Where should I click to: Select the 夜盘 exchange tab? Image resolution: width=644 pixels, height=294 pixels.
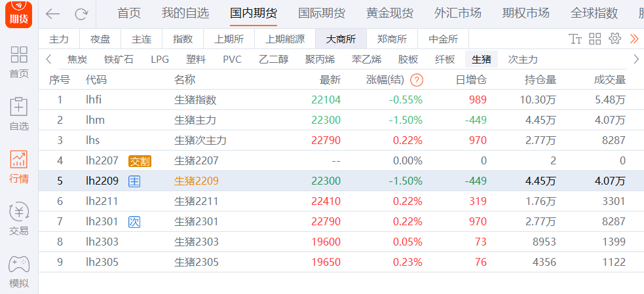100,39
